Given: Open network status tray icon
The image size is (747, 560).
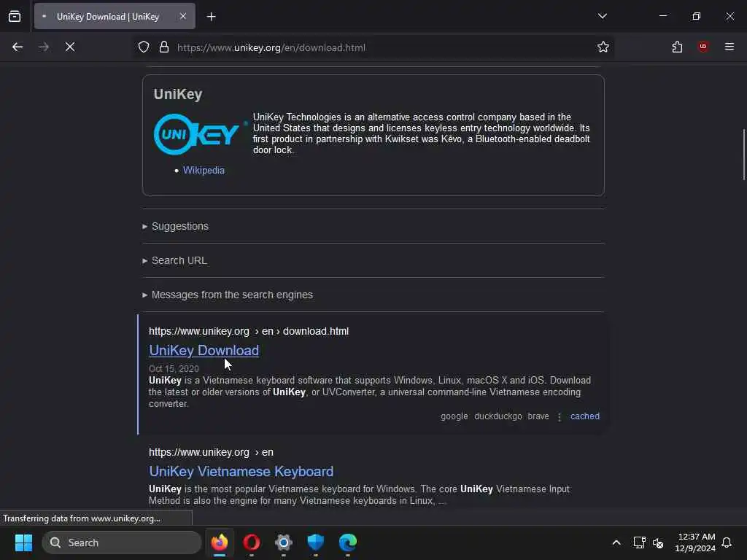Looking at the screenshot, I should click(639, 542).
